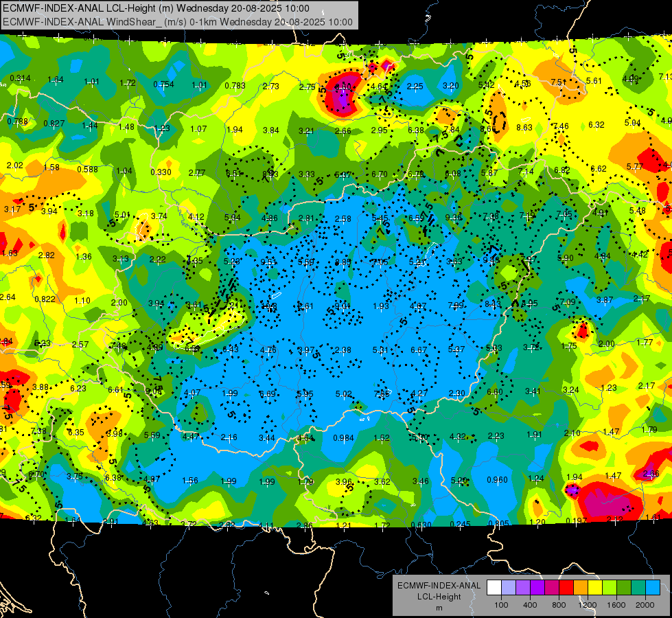Click the dark green legend swatch
Image resolution: width=672 pixels, height=618 pixels.
[x=624, y=588]
